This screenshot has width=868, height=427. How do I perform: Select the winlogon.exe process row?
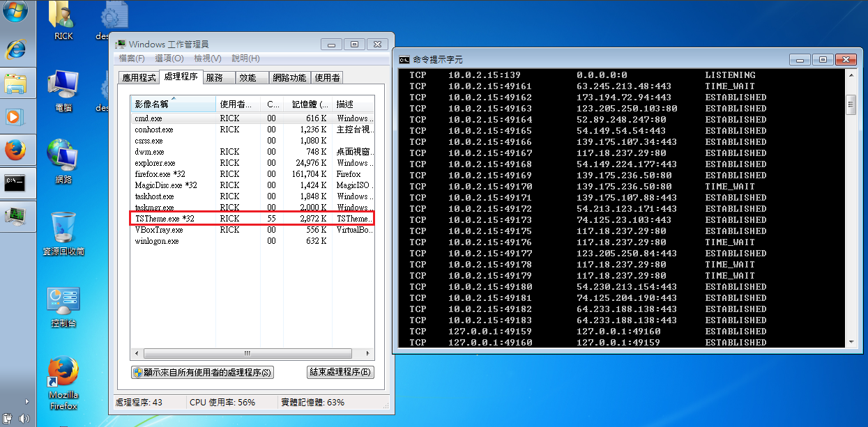point(252,241)
